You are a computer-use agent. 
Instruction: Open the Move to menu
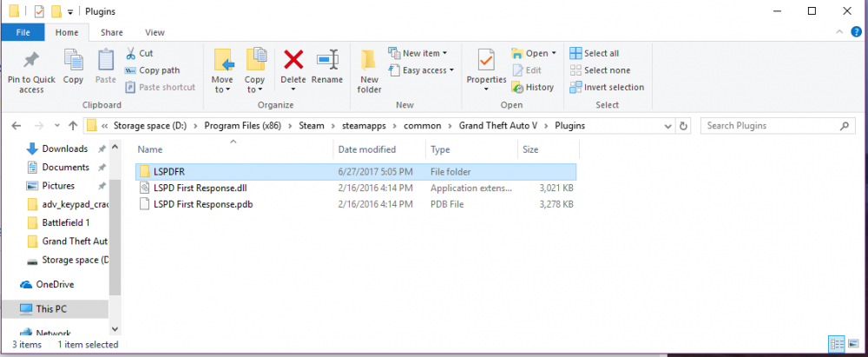tap(222, 72)
